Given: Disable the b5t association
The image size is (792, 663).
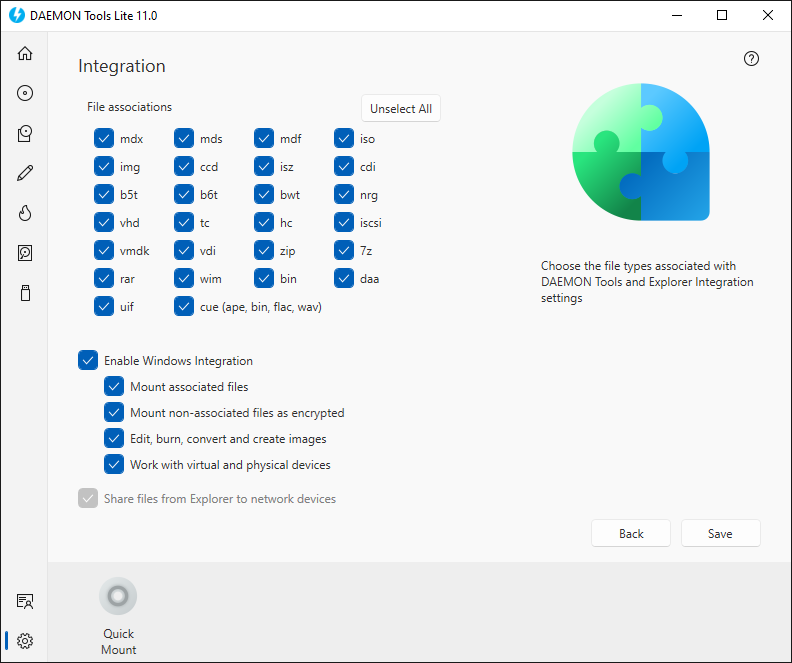Looking at the screenshot, I should point(104,194).
